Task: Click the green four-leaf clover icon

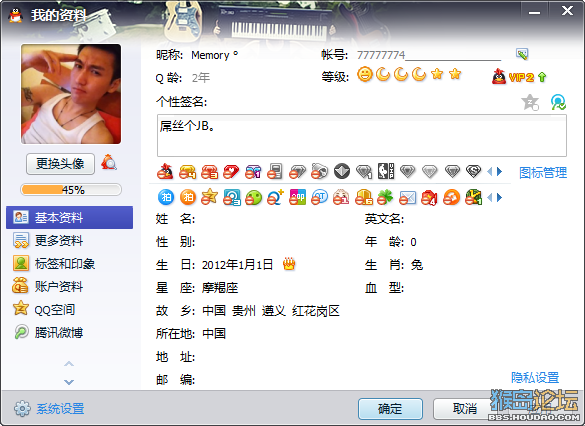Action: point(385,197)
